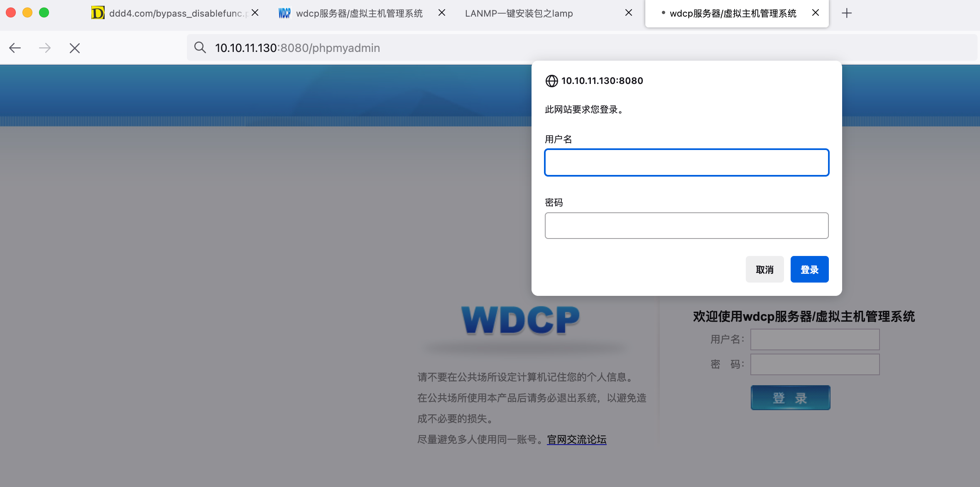Stop page loading with X icon
Image resolution: width=980 pixels, height=487 pixels.
pos(75,48)
